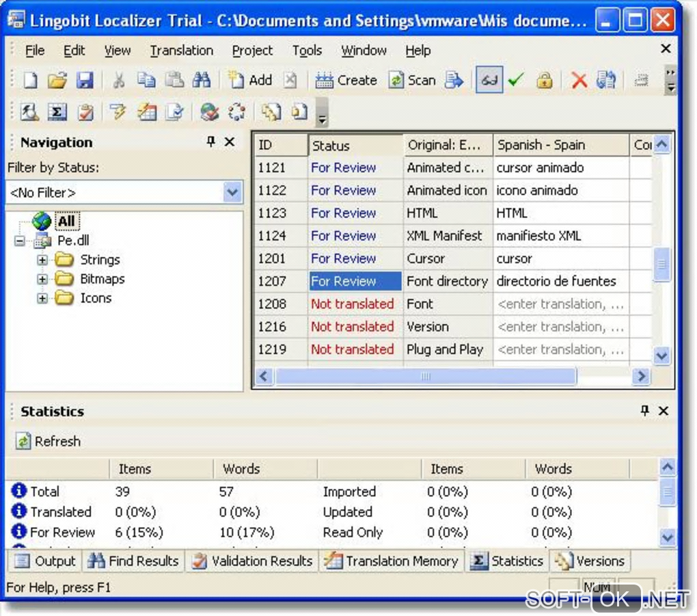Open the Project menu
Screen dimensions: 697x616
coord(252,51)
